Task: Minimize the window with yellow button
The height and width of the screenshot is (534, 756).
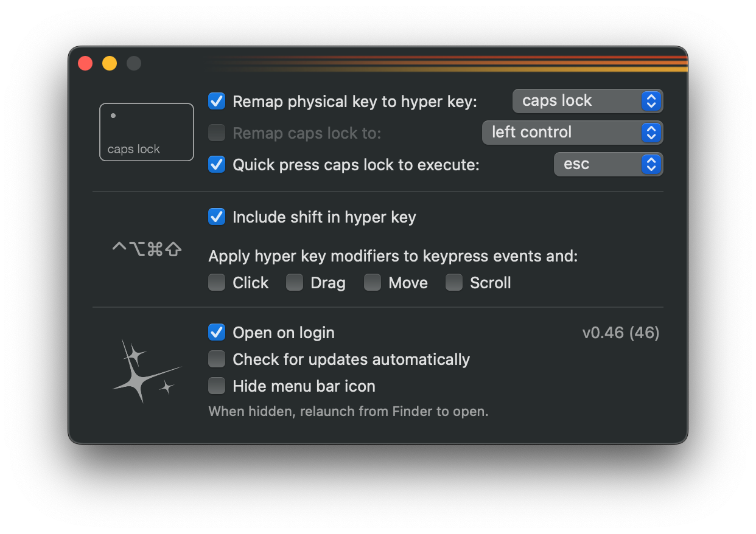Action: coord(110,63)
